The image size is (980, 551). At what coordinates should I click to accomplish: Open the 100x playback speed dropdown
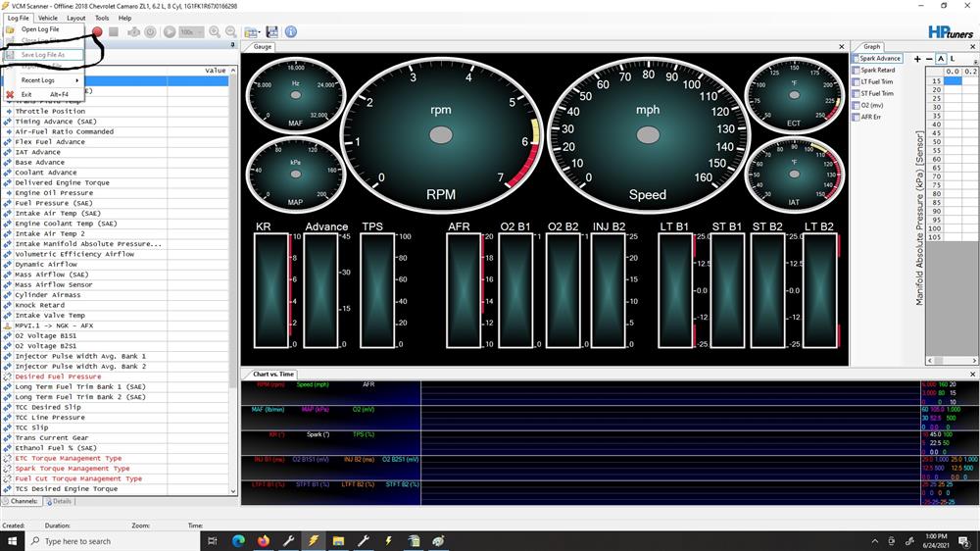[191, 31]
